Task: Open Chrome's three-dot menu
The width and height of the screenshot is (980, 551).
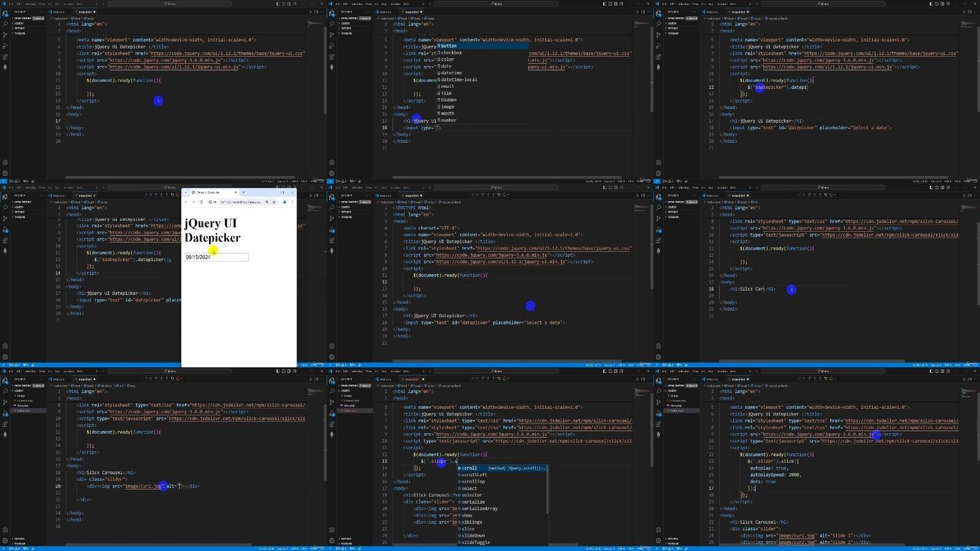Action: coord(292,202)
